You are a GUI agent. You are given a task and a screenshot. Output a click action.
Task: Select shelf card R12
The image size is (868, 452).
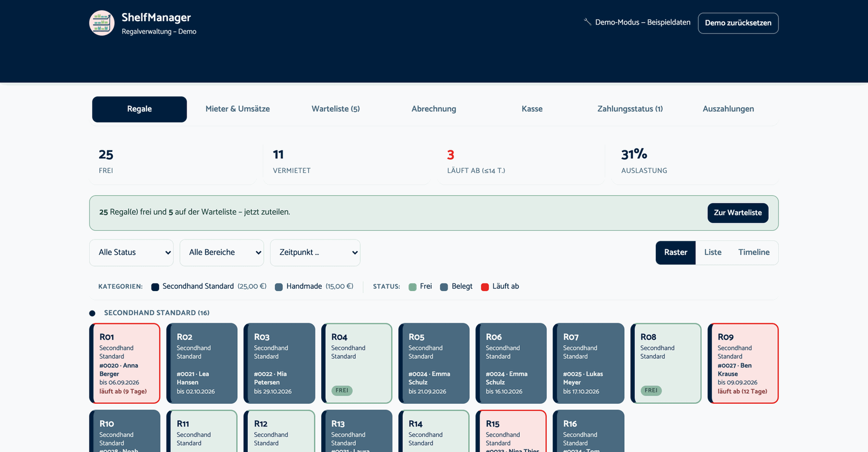tap(279, 431)
